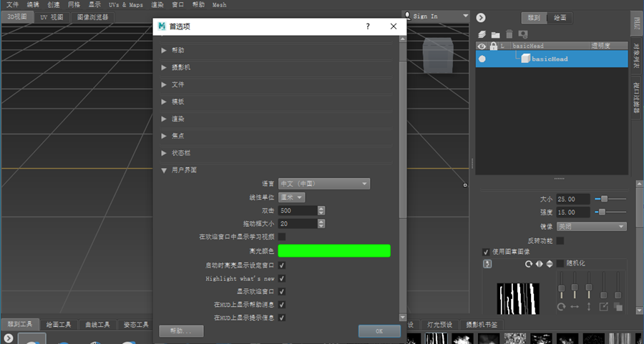Screen dimensions: 644x344
Task: Toggle visibility dot of basicHead layer
Action: (482, 59)
